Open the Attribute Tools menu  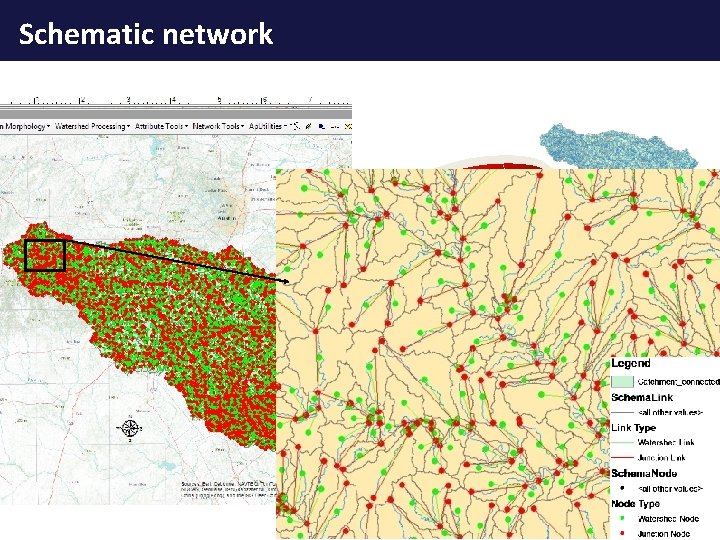pyautogui.click(x=162, y=126)
